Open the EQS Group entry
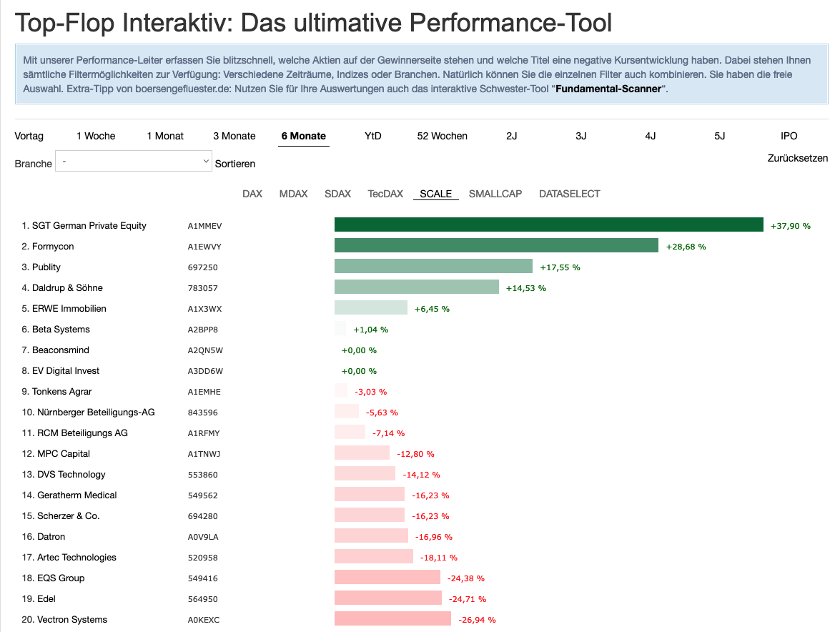Viewport: 840px width, 632px height. (x=61, y=578)
